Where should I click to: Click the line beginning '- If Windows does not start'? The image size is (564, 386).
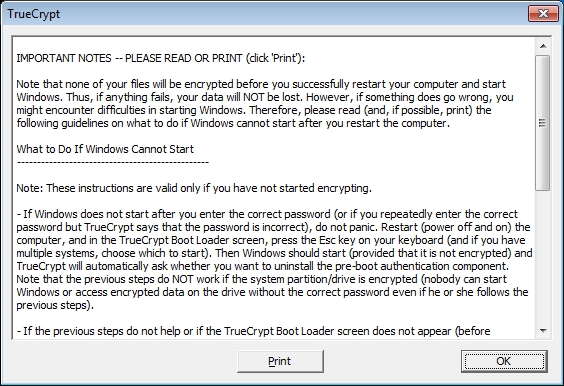tap(267, 214)
